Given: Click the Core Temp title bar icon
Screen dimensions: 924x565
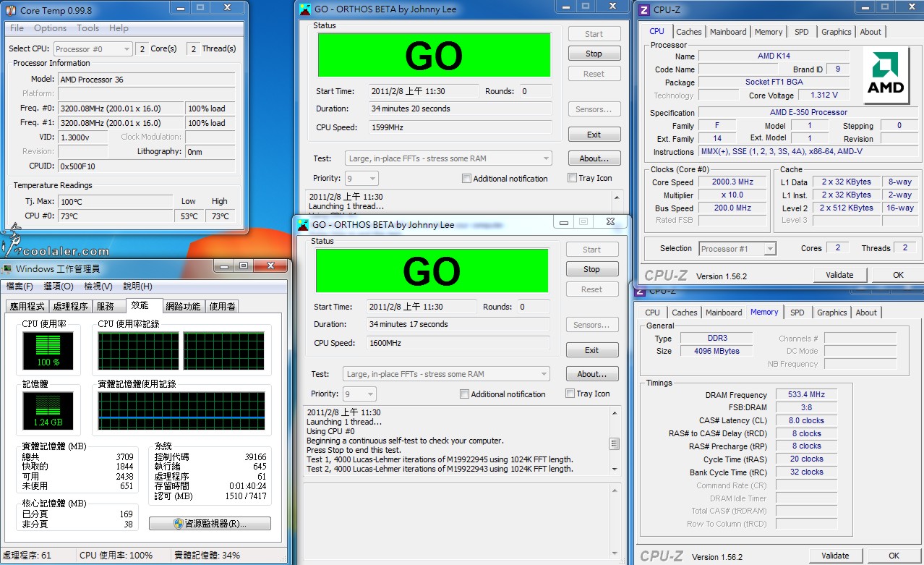Looking at the screenshot, I should click(x=10, y=10).
